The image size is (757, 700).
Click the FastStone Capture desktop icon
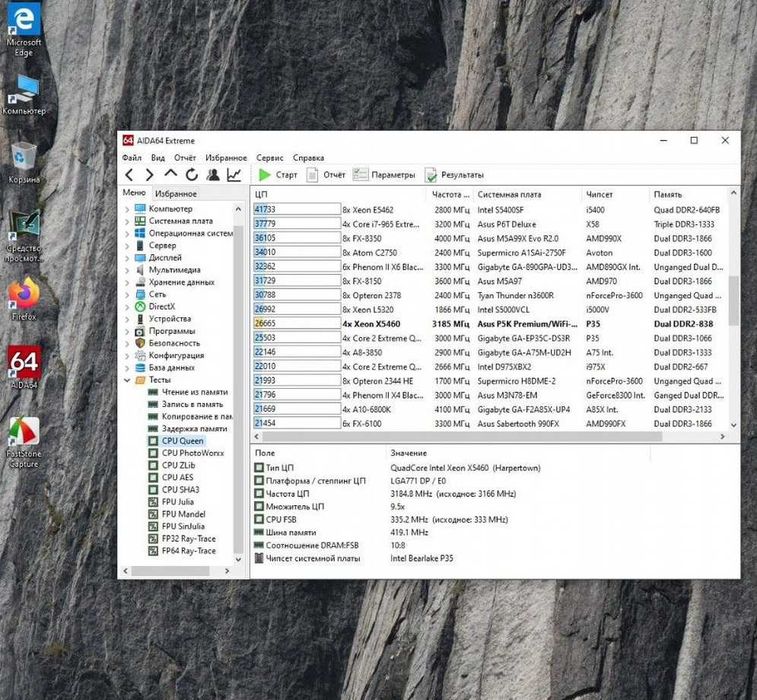click(x=24, y=443)
